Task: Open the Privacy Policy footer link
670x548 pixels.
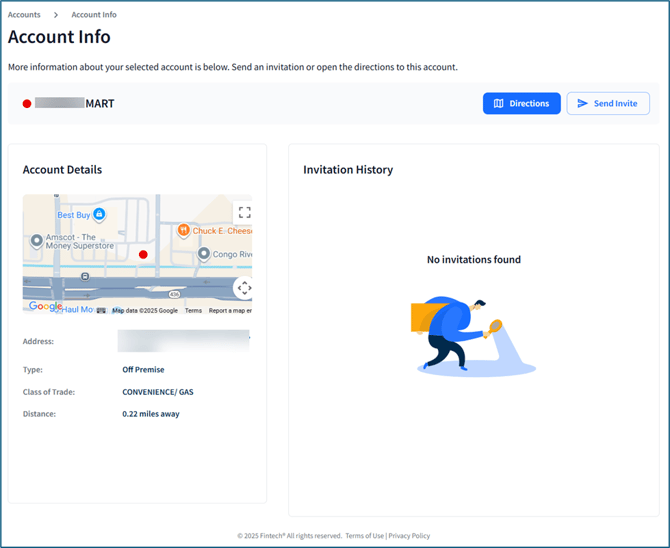Action: pos(409,536)
